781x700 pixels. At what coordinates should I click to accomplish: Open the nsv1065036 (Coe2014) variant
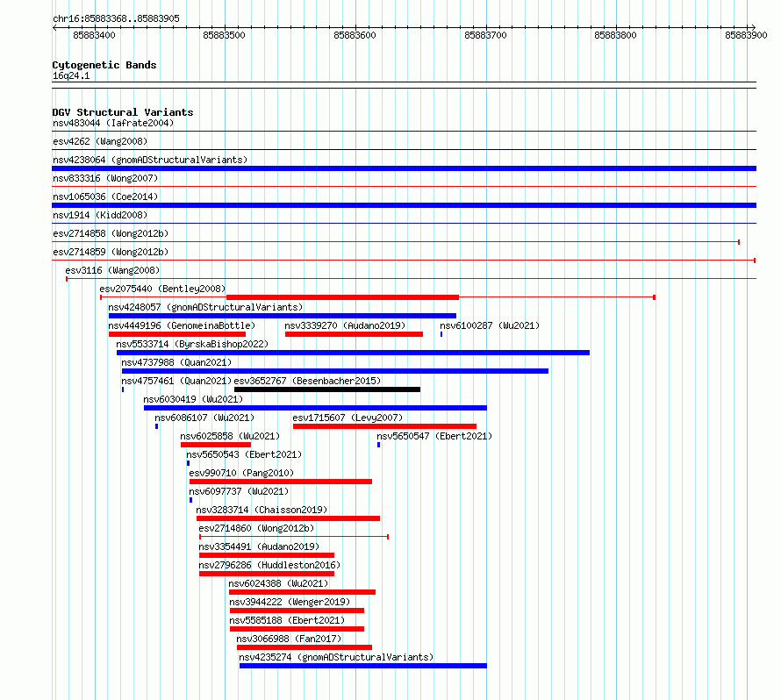[x=105, y=196]
